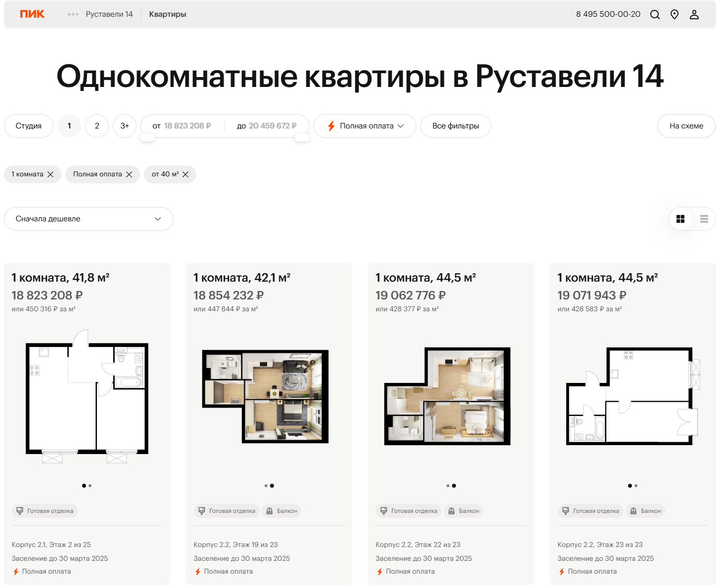Toggle the 1-room filter button

pos(69,126)
